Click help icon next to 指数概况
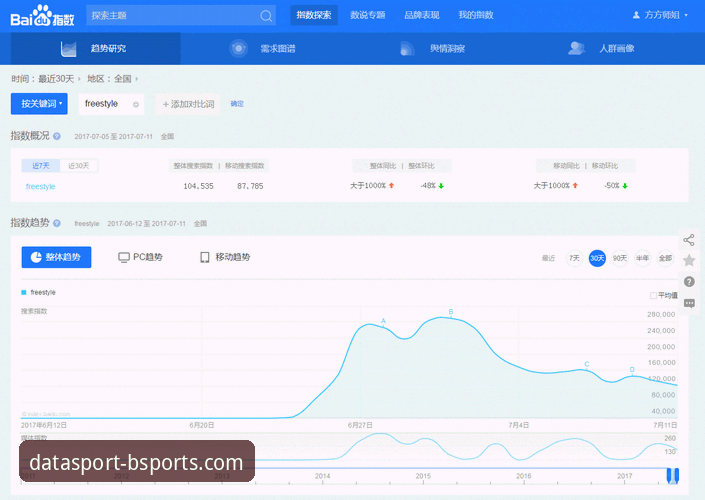The image size is (705, 500). pos(57,136)
